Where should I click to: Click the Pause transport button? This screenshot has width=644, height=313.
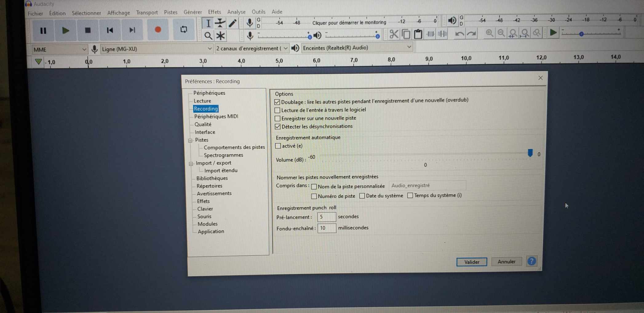tap(43, 30)
